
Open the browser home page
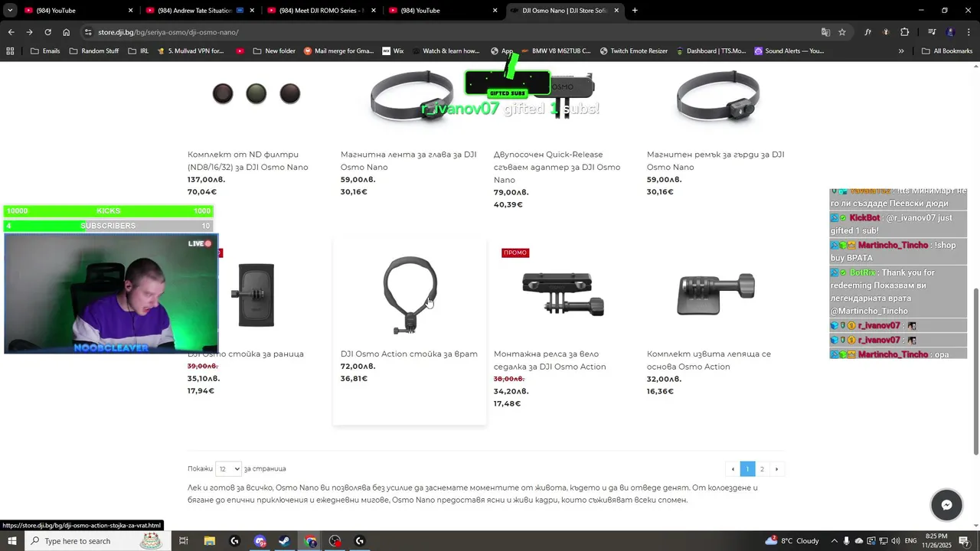[66, 32]
